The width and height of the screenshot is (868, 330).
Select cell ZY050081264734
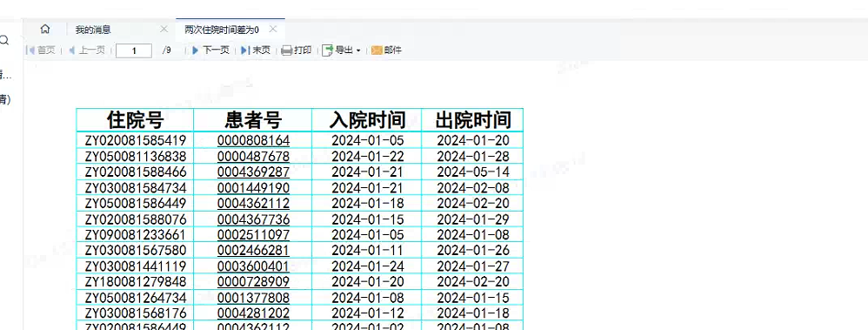click(x=135, y=298)
